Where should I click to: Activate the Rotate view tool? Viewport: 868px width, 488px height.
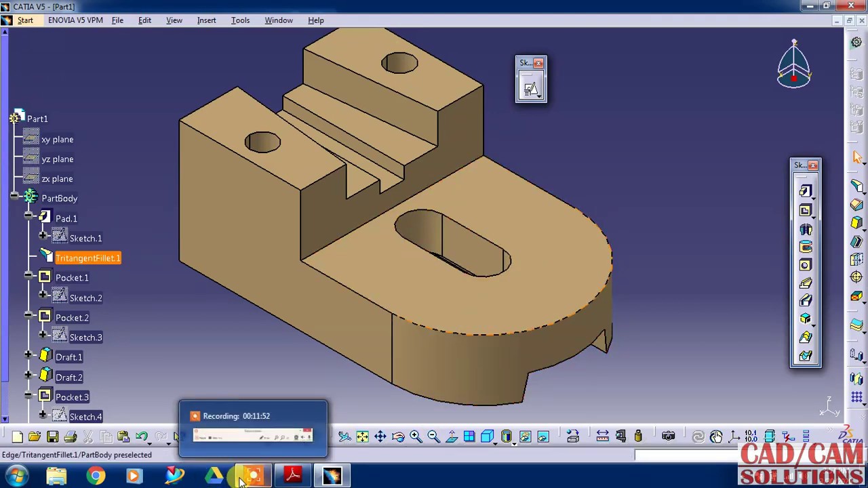coord(398,437)
